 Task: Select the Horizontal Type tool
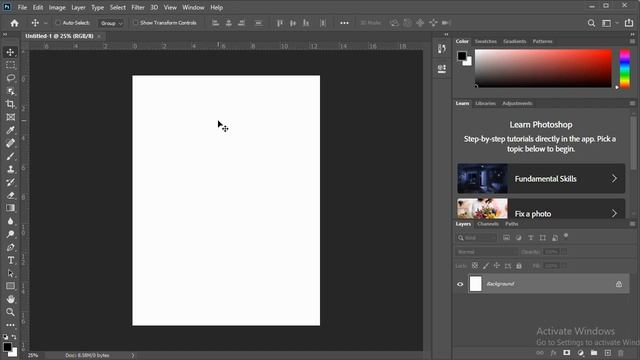(11, 260)
